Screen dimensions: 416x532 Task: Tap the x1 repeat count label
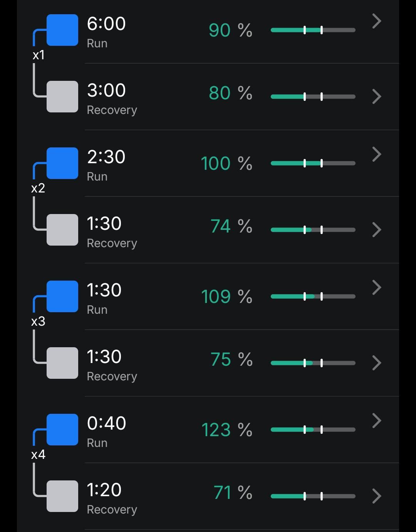click(x=39, y=55)
